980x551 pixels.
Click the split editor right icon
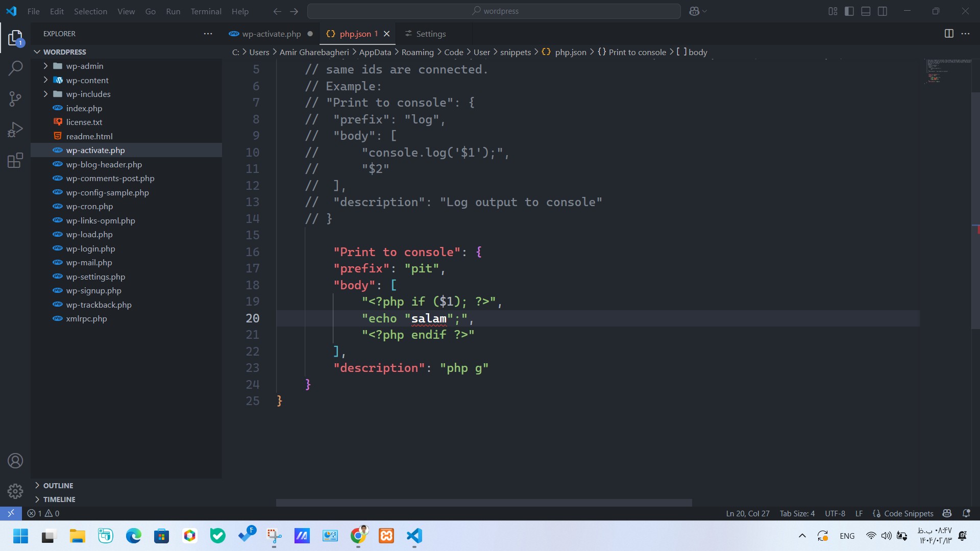tap(949, 34)
